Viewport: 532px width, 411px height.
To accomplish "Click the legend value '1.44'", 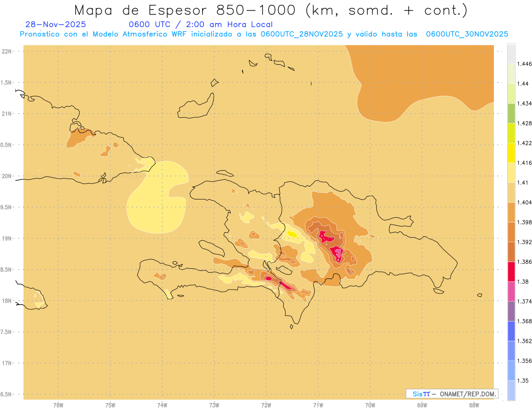I will point(523,84).
